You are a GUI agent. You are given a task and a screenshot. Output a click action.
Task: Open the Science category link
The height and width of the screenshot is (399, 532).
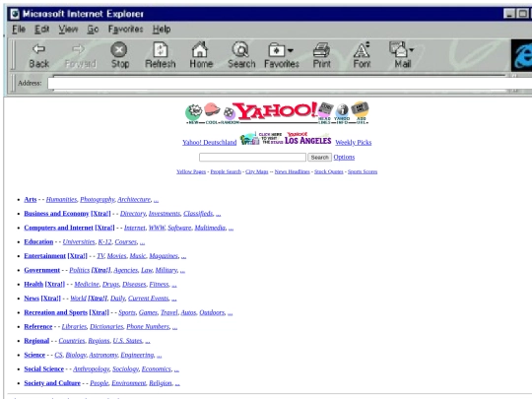point(34,355)
